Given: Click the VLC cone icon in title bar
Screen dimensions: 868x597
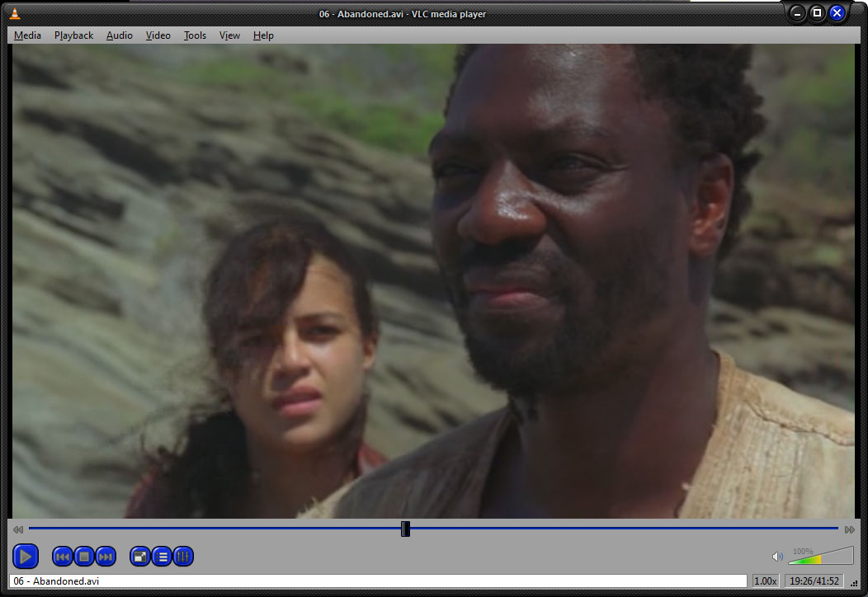Looking at the screenshot, I should click(x=15, y=14).
